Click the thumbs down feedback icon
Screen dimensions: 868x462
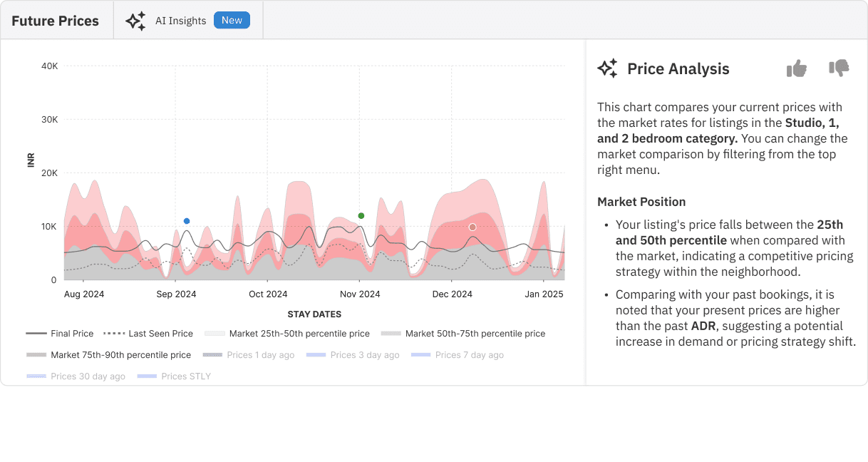tap(839, 68)
